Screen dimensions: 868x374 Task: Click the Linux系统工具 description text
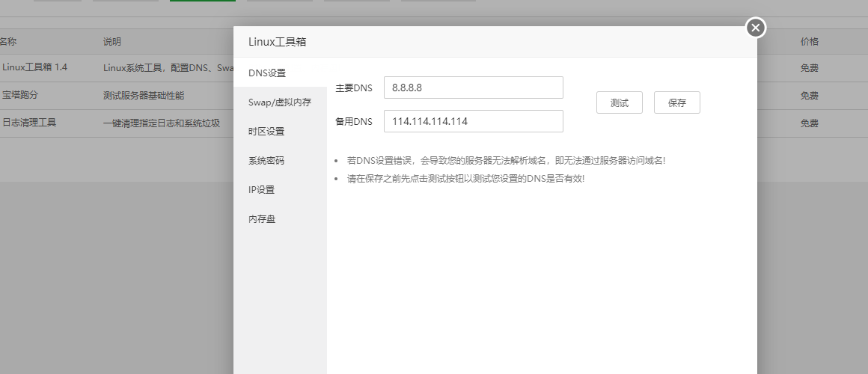click(168, 68)
